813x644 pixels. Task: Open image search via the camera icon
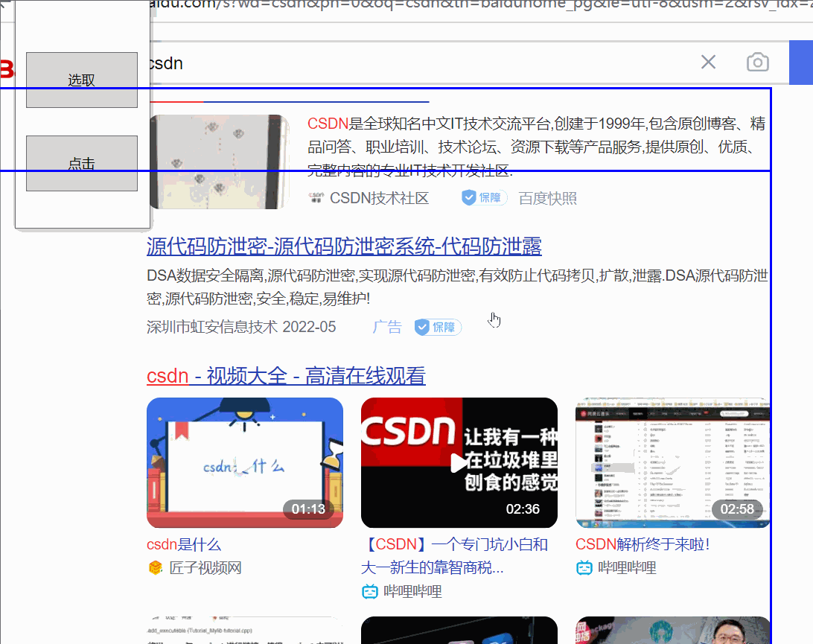757,63
